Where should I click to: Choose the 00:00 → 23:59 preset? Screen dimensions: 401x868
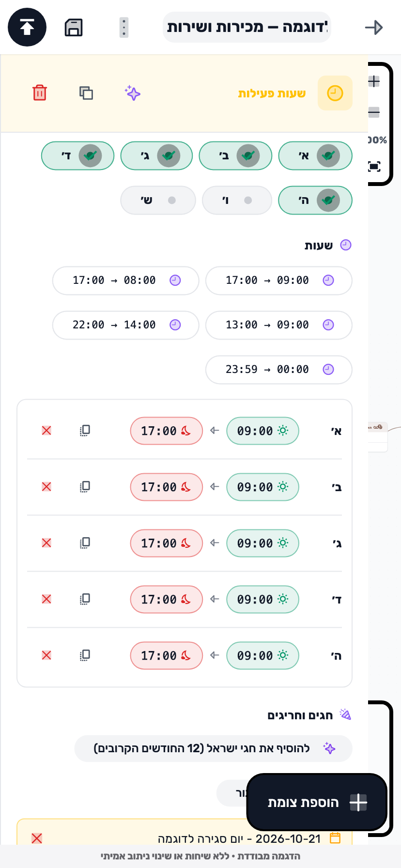point(279,370)
